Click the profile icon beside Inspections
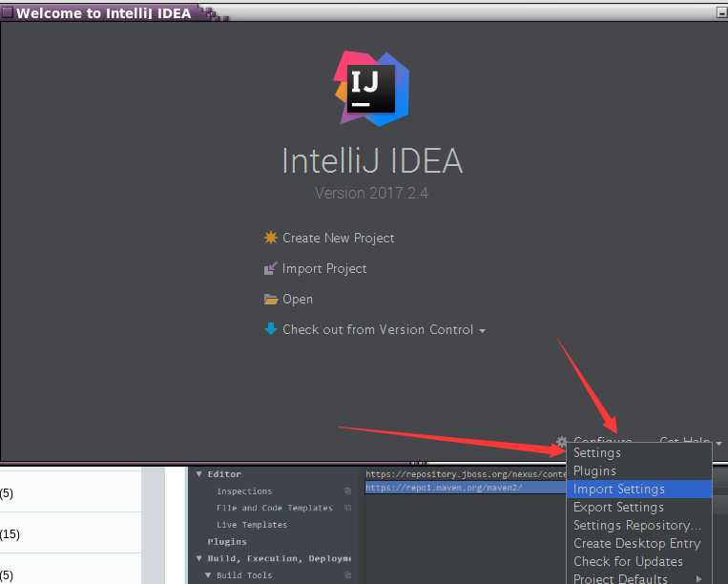The height and width of the screenshot is (584, 728). 347,490
